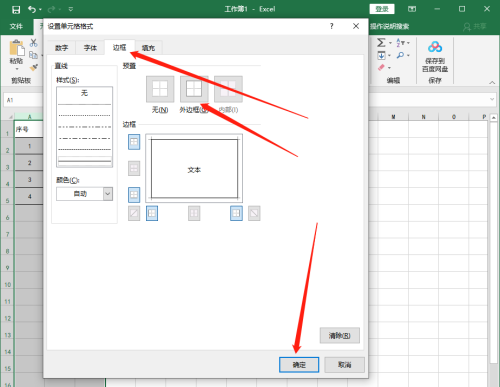The height and width of the screenshot is (387, 500).
Task: Select column M header
Action: click(393, 117)
